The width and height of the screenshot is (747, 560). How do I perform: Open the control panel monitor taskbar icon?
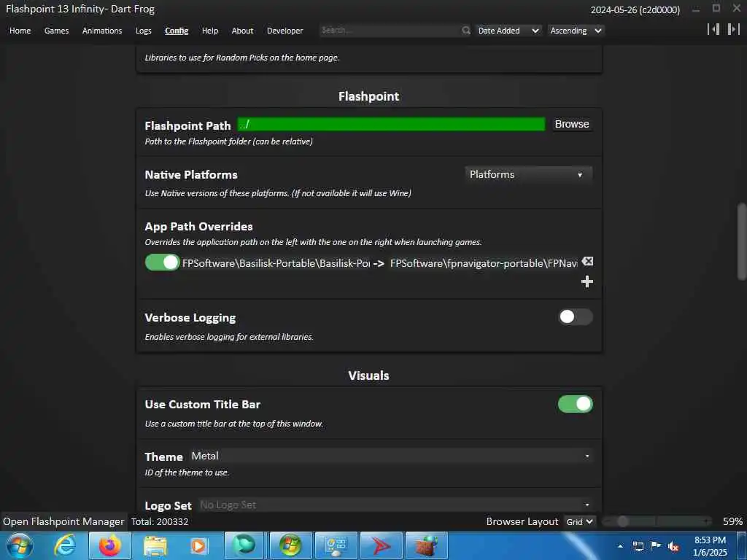click(x=336, y=545)
